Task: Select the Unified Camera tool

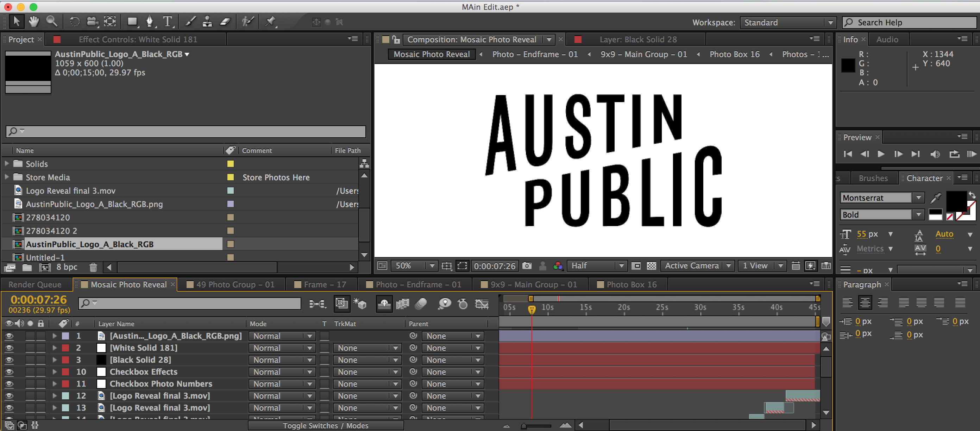Action: (x=93, y=22)
